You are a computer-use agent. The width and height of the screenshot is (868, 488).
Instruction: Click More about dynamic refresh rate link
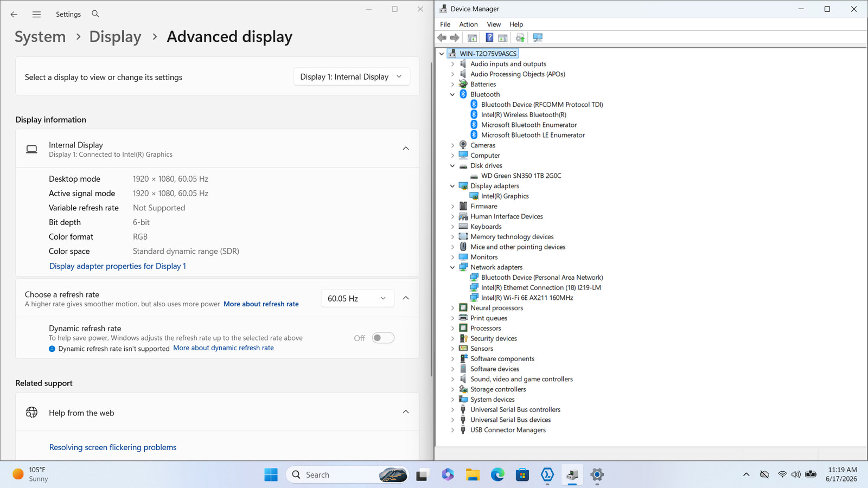click(x=224, y=348)
